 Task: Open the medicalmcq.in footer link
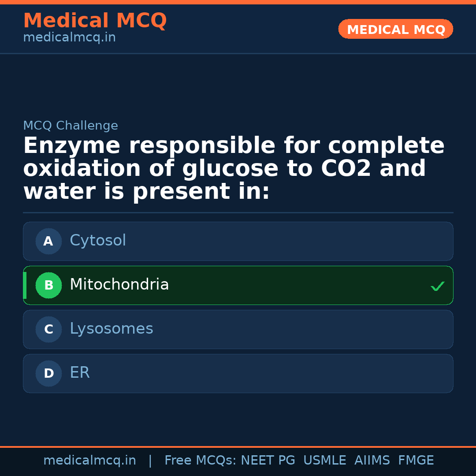pos(89,461)
